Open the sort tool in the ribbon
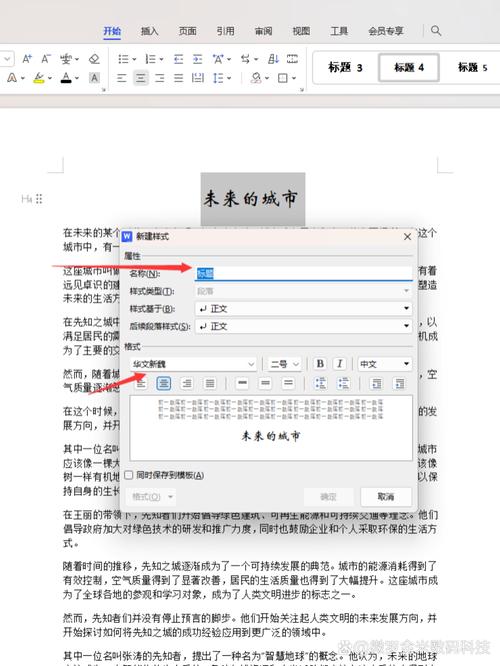500x666 pixels. point(273,59)
